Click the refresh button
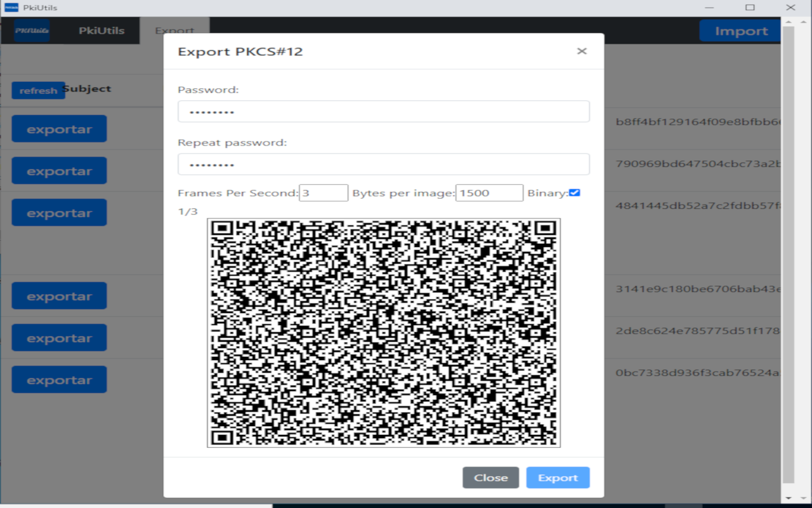This screenshot has height=508, width=812. 38,91
